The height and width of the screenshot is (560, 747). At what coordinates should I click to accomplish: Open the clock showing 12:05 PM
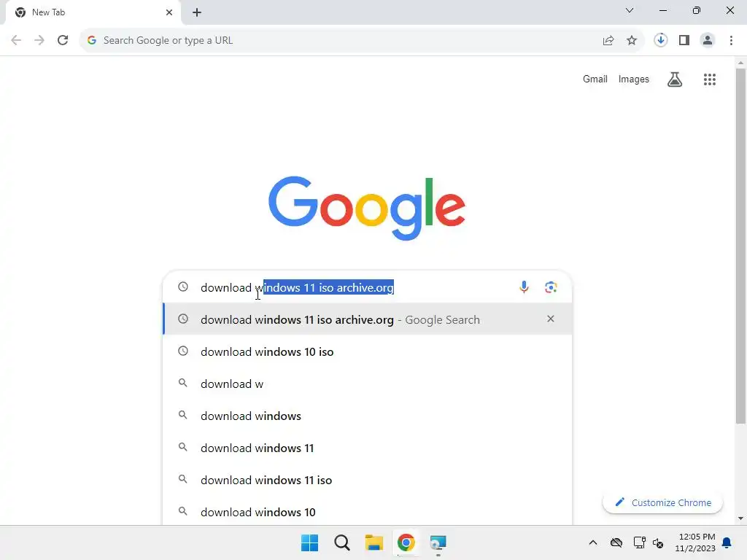click(x=695, y=542)
